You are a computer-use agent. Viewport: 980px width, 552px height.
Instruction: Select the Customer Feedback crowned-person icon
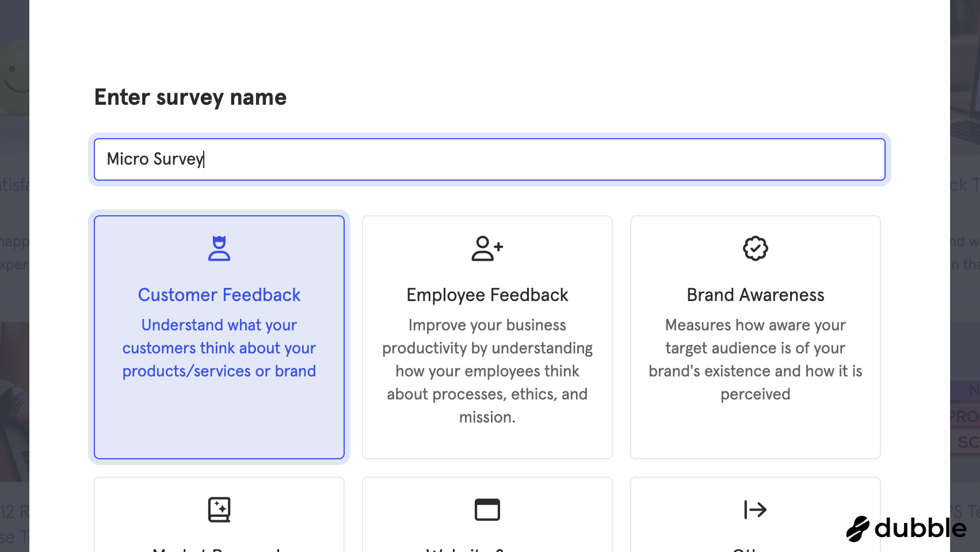(x=219, y=249)
